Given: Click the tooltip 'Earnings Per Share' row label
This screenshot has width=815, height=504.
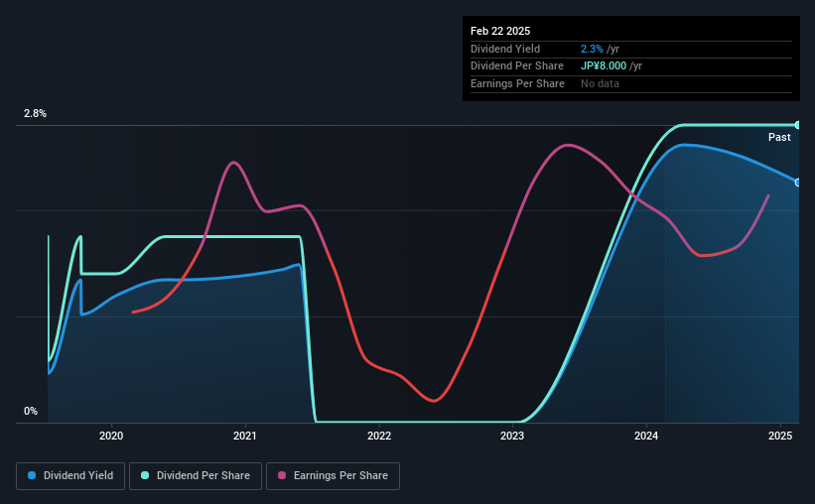Looking at the screenshot, I should tap(517, 83).
